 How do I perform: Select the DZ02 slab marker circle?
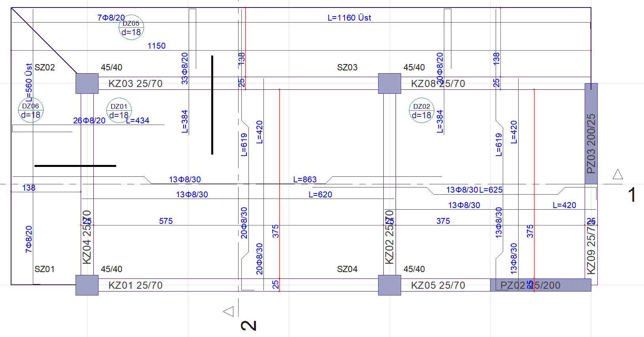pos(422,111)
